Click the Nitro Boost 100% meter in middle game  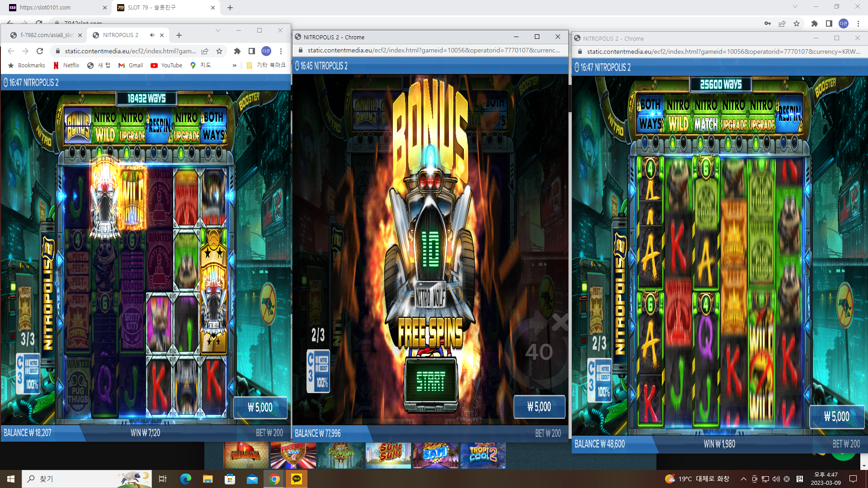(x=318, y=371)
